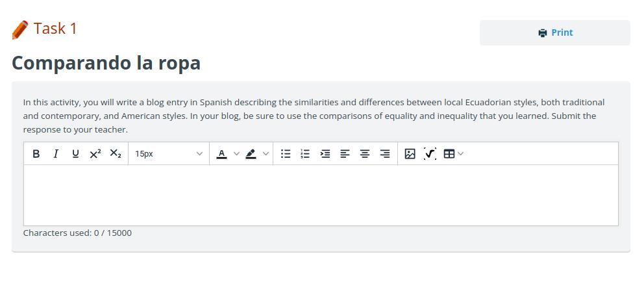The height and width of the screenshot is (295, 644).
Task: Align text to the right
Action: coord(385,154)
